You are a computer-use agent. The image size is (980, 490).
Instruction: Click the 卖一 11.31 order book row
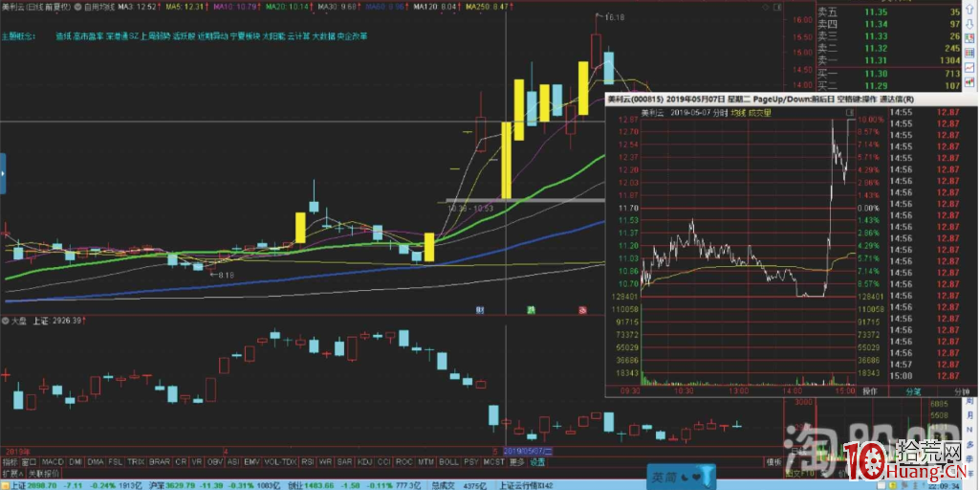click(x=889, y=60)
